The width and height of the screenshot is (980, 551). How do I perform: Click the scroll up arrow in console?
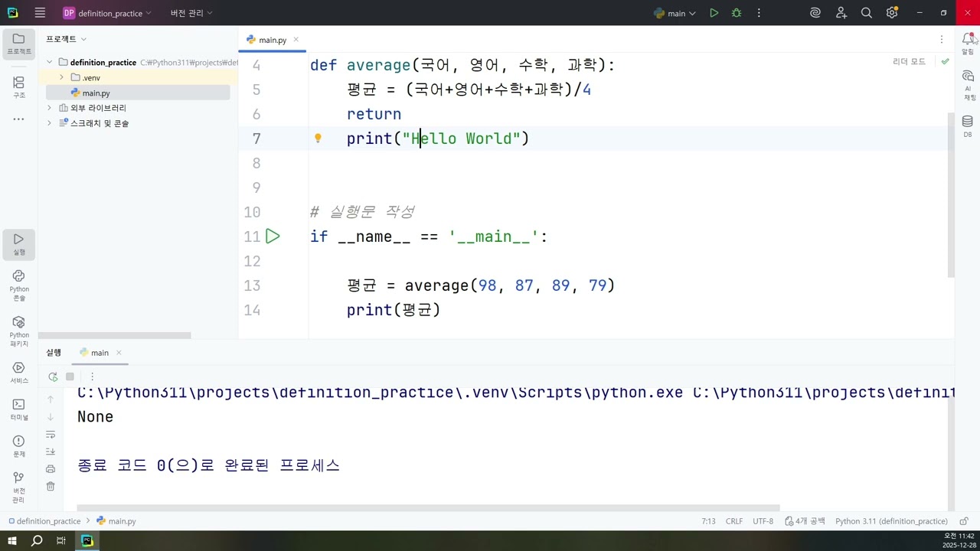(x=51, y=399)
